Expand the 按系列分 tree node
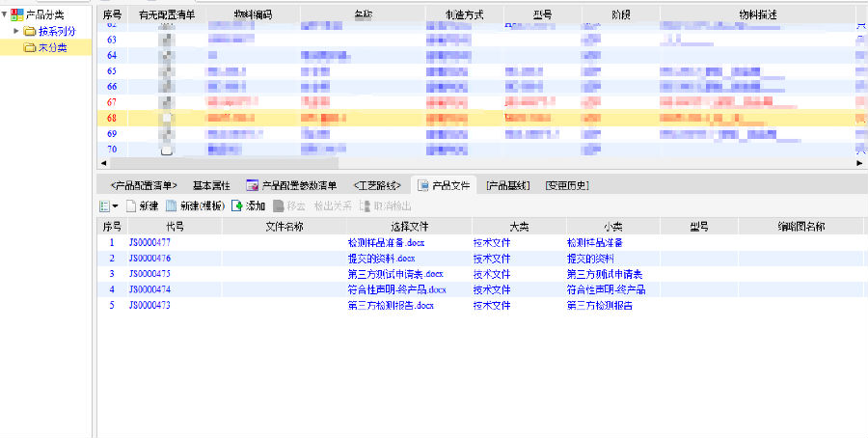The width and height of the screenshot is (868, 438). [x=16, y=31]
